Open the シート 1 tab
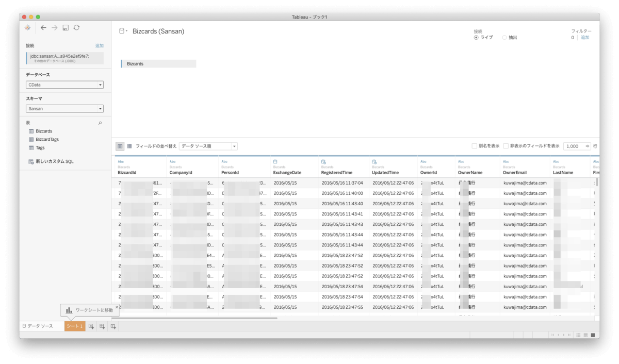The image size is (619, 364). click(75, 326)
